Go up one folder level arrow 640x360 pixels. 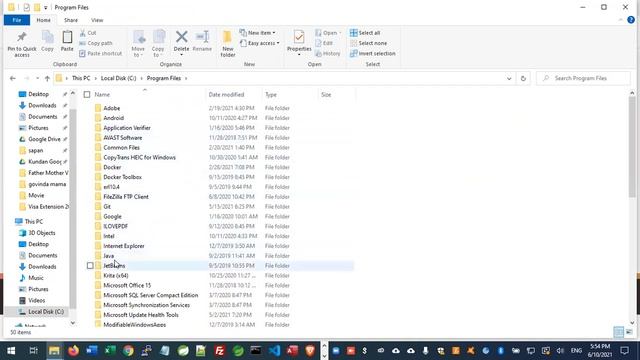click(x=47, y=78)
